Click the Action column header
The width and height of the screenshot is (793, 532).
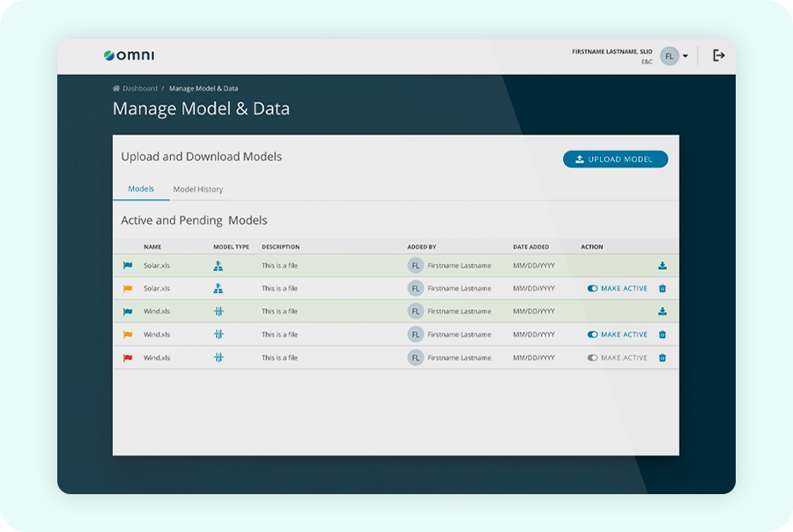coord(592,247)
